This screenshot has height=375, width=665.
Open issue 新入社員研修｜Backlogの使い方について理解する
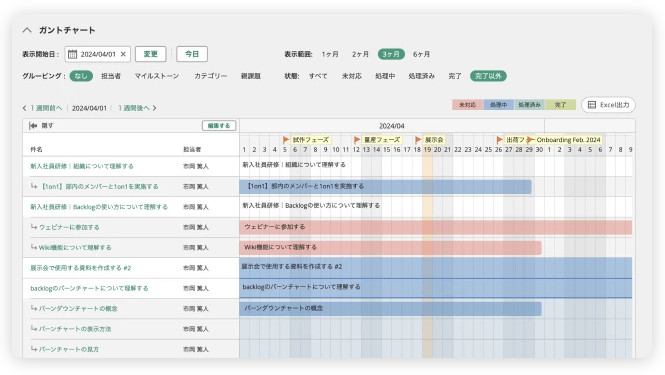pos(99,207)
